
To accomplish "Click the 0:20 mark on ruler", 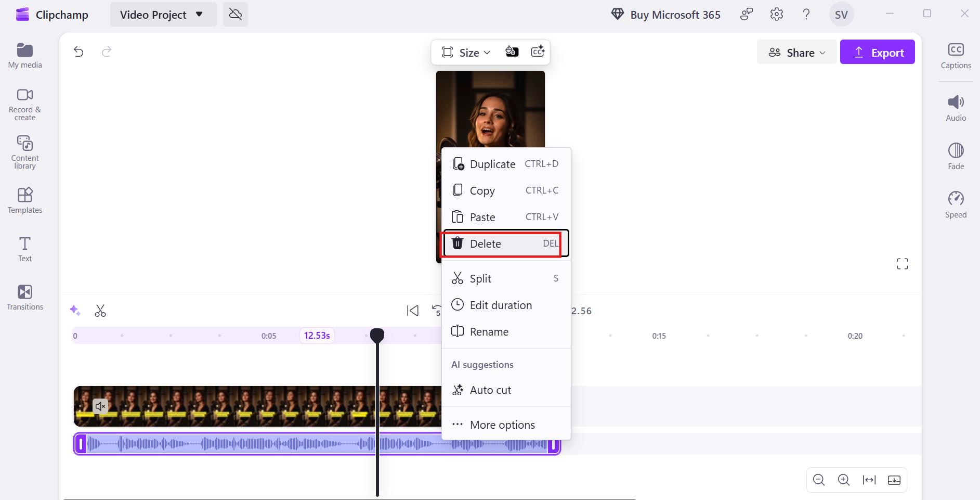I will click(x=855, y=336).
